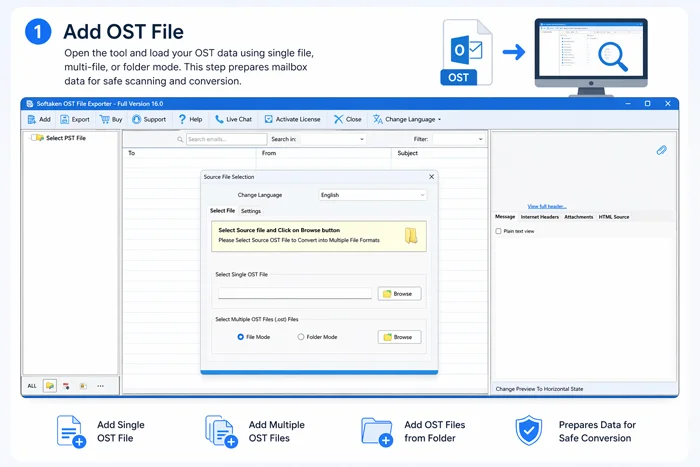Click the Outlook OST file icon graphic

[467, 52]
